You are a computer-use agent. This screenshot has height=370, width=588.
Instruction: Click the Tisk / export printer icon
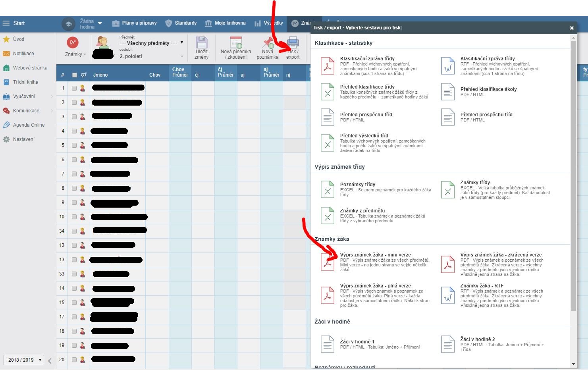tap(293, 43)
